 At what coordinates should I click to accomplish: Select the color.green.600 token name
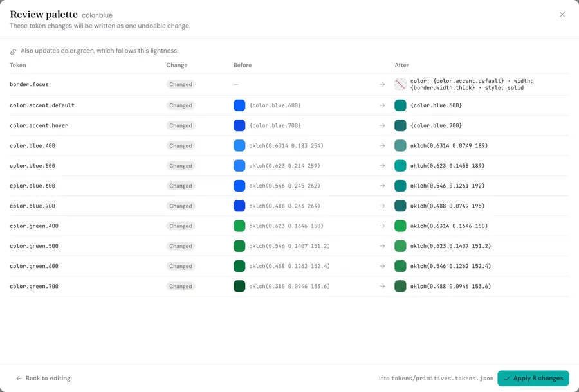(34, 266)
